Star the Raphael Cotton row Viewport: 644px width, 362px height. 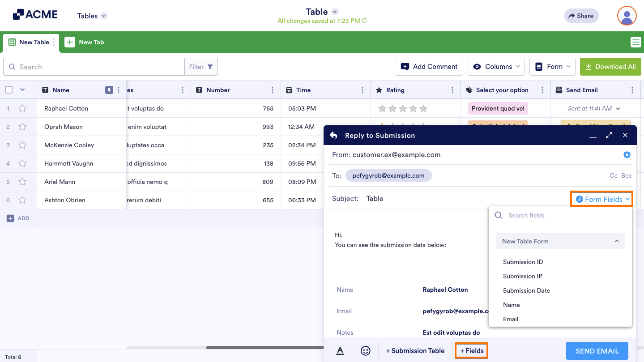(x=22, y=108)
